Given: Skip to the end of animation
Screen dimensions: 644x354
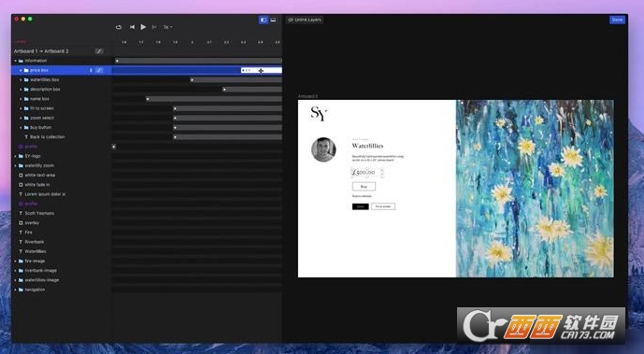Looking at the screenshot, I should tap(154, 27).
